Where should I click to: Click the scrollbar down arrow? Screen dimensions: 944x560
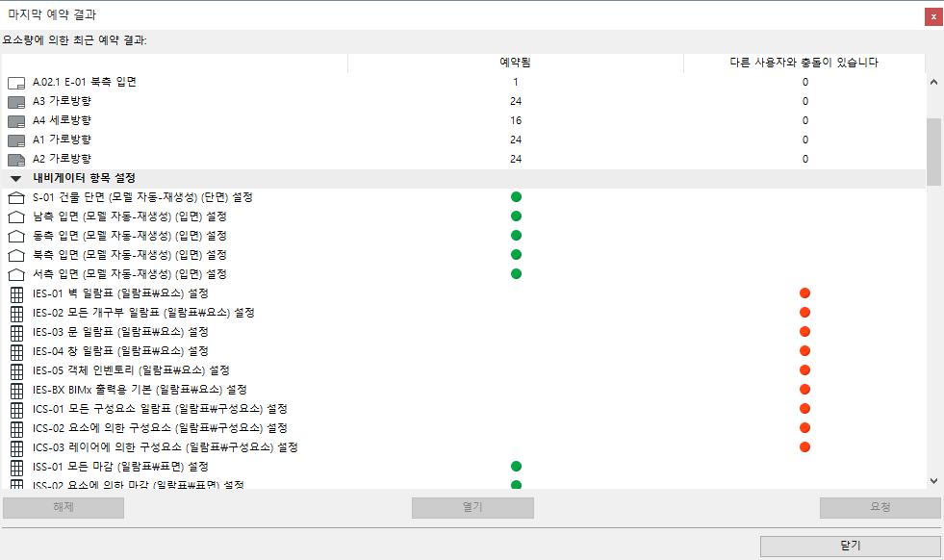coord(932,480)
